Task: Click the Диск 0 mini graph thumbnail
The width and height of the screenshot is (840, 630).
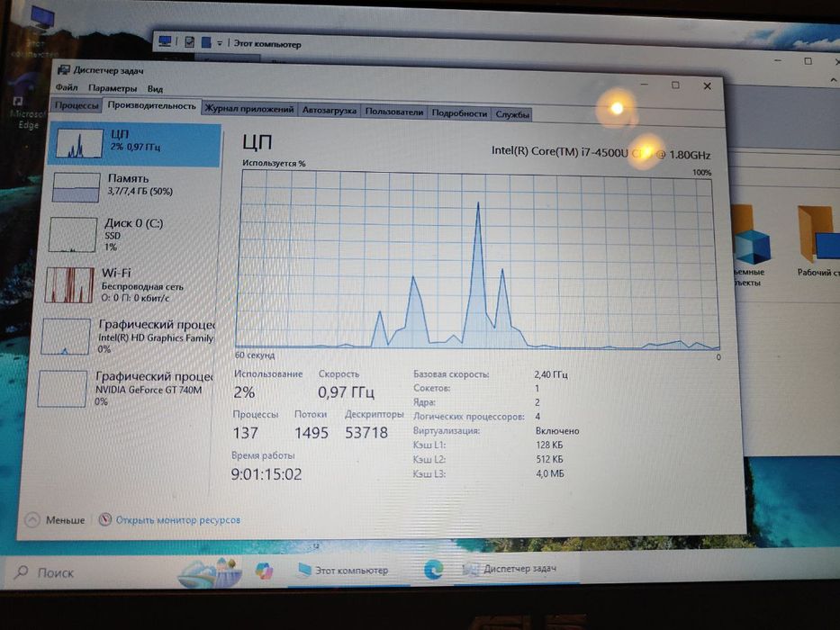Action: pyautogui.click(x=72, y=235)
